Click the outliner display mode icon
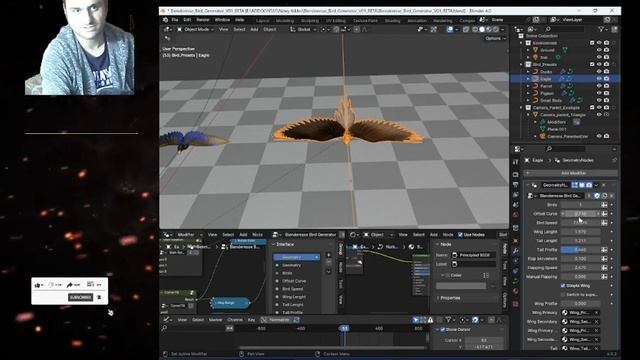The height and width of the screenshot is (360, 640). point(532,29)
